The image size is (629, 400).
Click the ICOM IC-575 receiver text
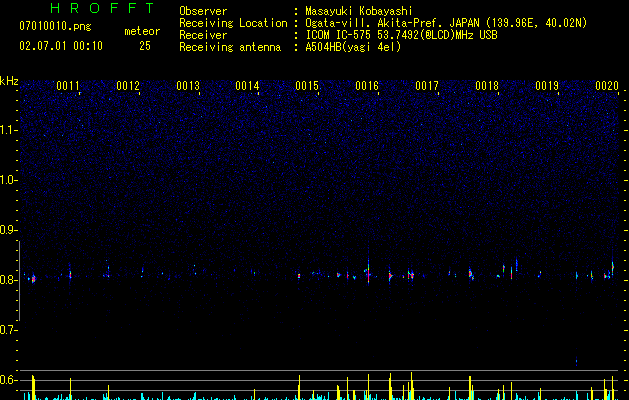click(x=401, y=35)
